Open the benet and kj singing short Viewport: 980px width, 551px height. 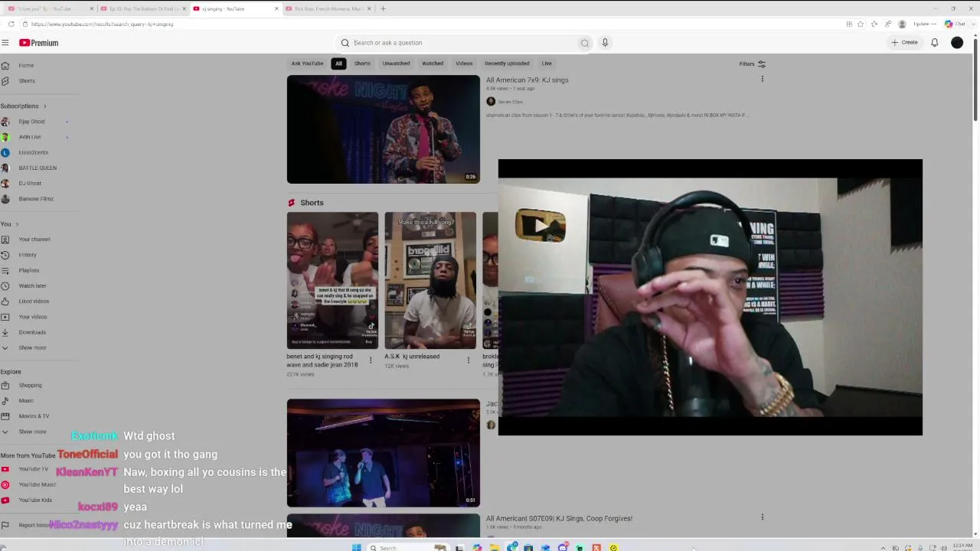[x=332, y=280]
